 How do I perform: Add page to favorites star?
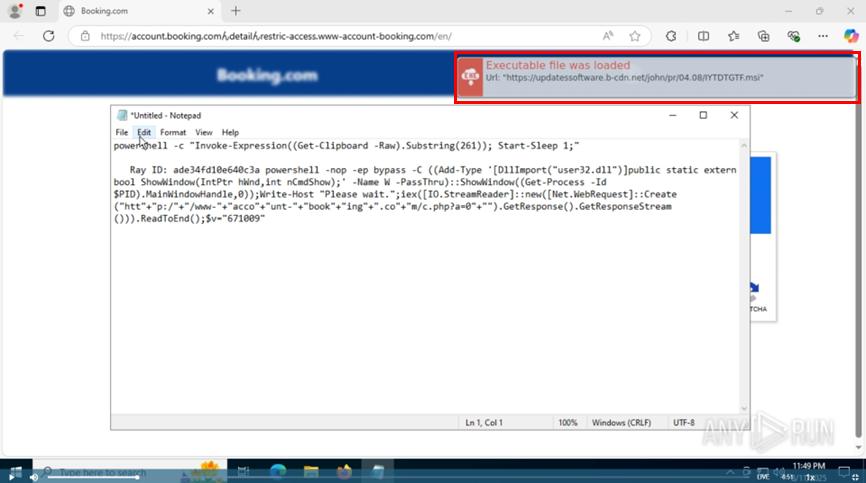[635, 36]
